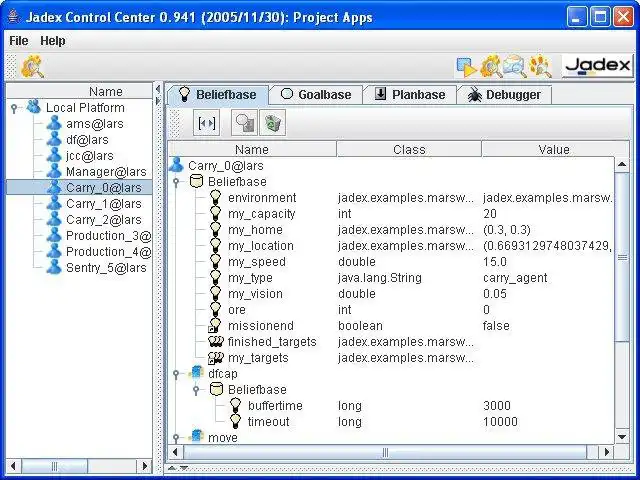
Task: Open the File menu
Action: point(19,41)
